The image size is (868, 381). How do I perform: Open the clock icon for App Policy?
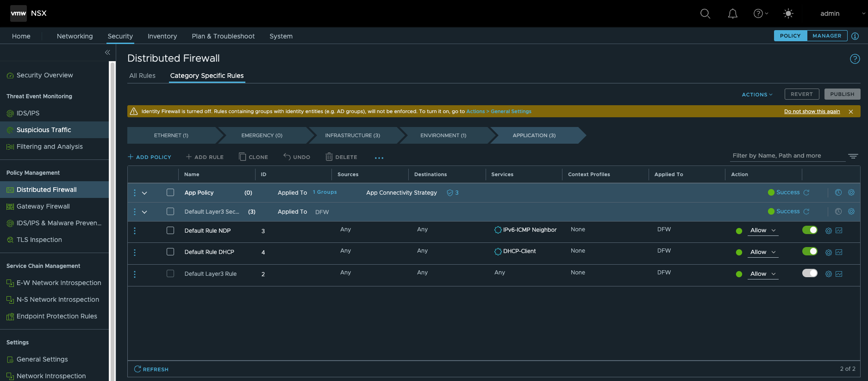click(x=838, y=192)
